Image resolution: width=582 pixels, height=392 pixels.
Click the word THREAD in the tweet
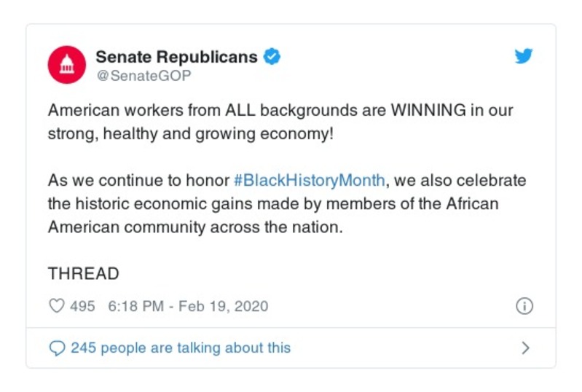click(x=83, y=274)
